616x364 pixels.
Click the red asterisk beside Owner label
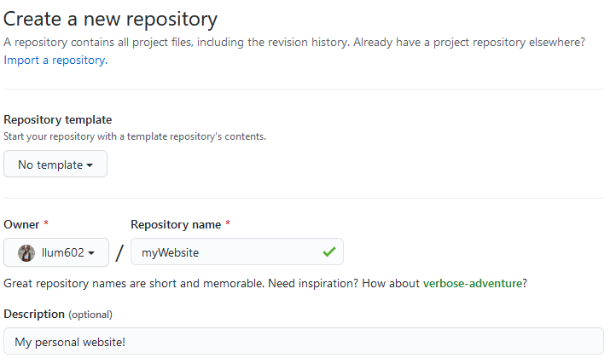pos(46,223)
